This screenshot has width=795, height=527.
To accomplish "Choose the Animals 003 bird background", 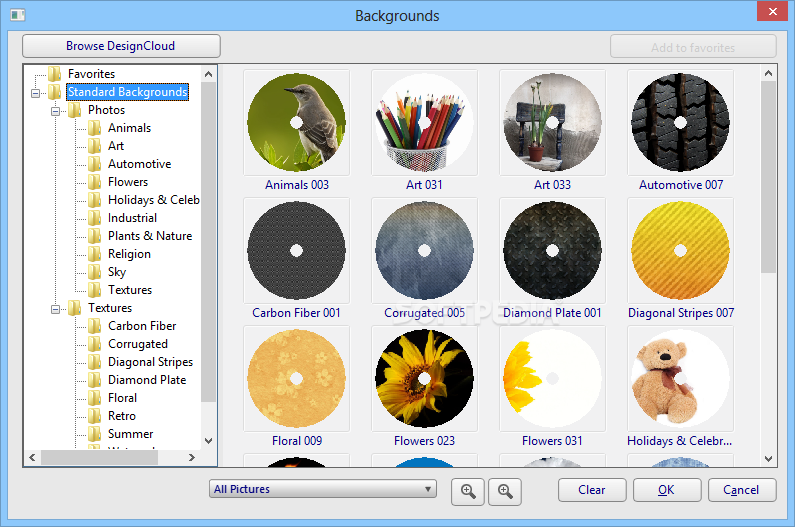I will pos(297,123).
